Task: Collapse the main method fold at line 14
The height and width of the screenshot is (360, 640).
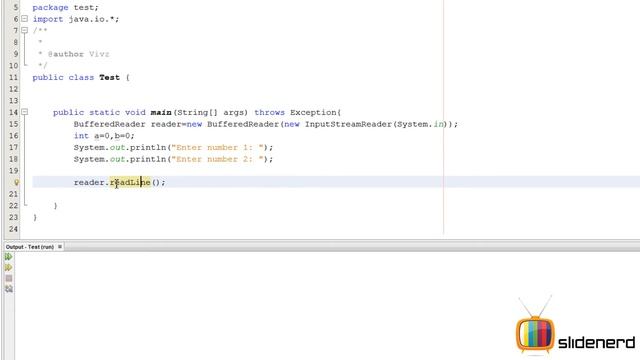Action: 24,112
